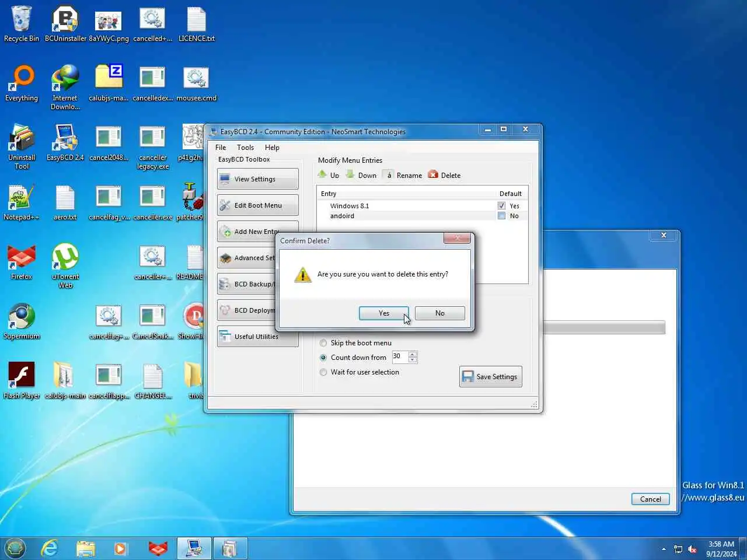This screenshot has width=747, height=560.
Task: Toggle default checkbox for andoird entry
Action: point(501,216)
